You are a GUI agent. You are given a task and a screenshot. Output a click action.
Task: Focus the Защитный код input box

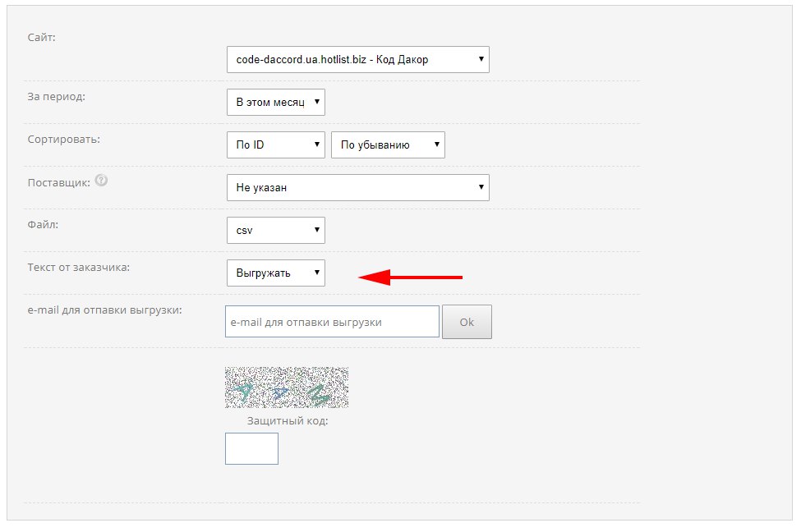(x=251, y=448)
